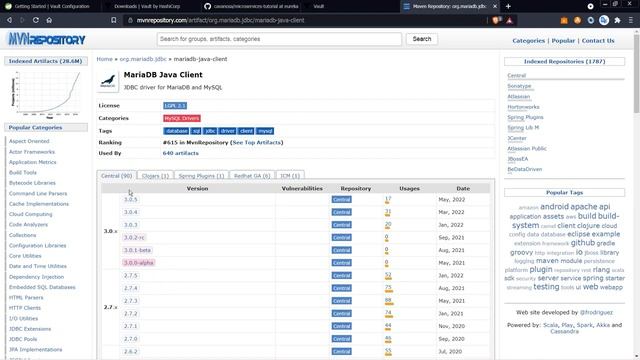
Task: Close the Maven Repository tab
Action: (495, 6)
